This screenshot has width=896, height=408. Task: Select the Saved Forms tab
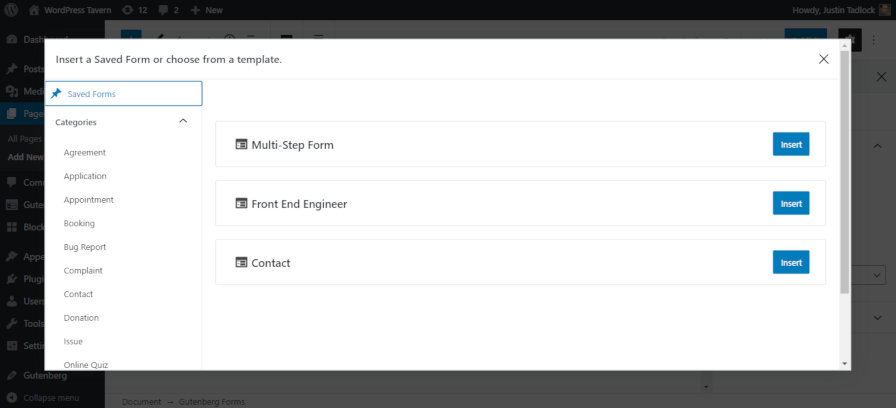[x=124, y=94]
